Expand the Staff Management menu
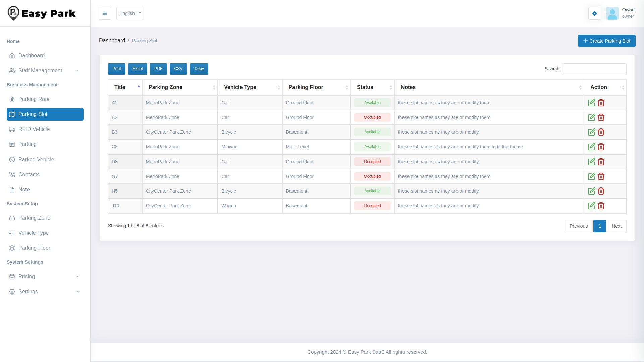 78,71
